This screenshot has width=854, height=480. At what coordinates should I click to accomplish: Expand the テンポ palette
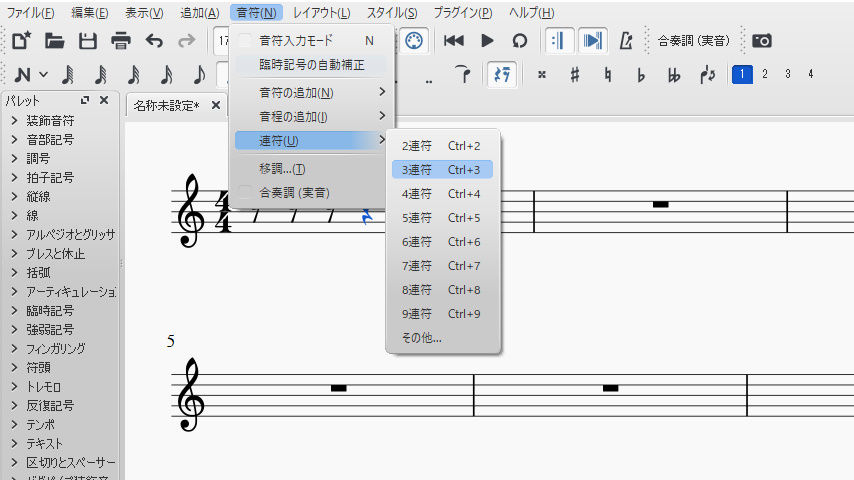[15, 424]
